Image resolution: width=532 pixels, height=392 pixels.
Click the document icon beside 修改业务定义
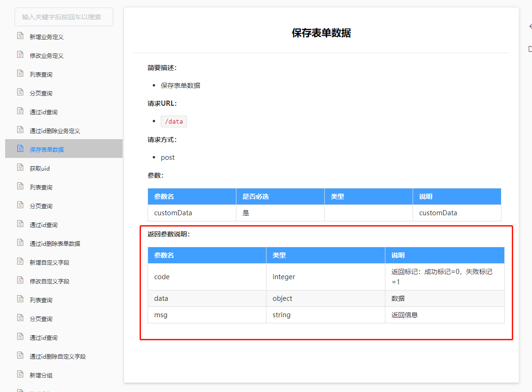[20, 55]
